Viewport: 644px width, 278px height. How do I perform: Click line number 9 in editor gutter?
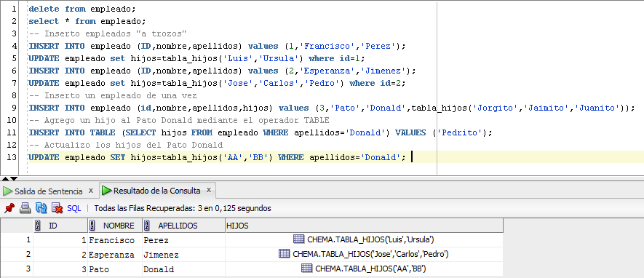coord(14,108)
